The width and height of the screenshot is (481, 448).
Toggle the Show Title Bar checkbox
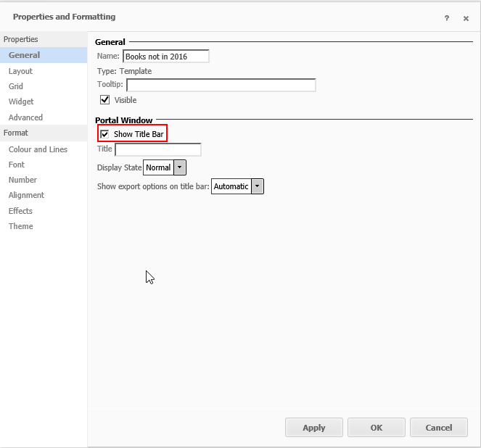click(105, 134)
